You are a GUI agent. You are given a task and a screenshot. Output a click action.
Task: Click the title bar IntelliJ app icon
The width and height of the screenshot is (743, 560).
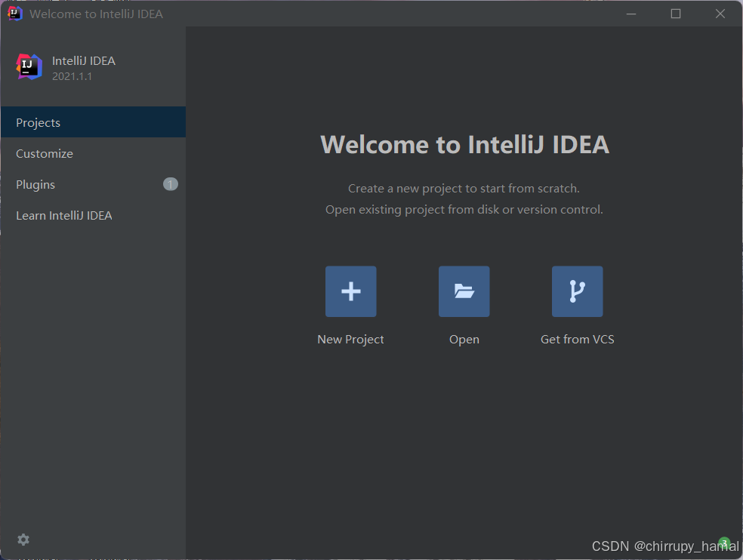pos(14,14)
